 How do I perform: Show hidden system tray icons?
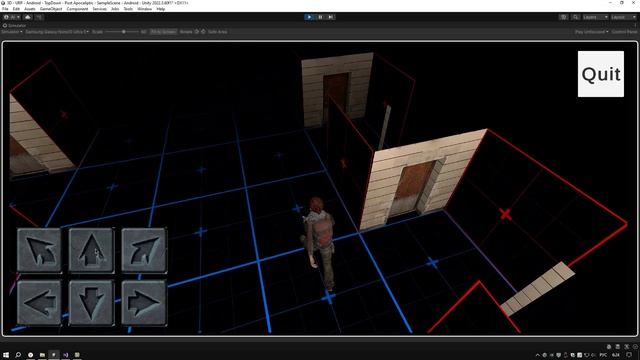click(x=538, y=355)
